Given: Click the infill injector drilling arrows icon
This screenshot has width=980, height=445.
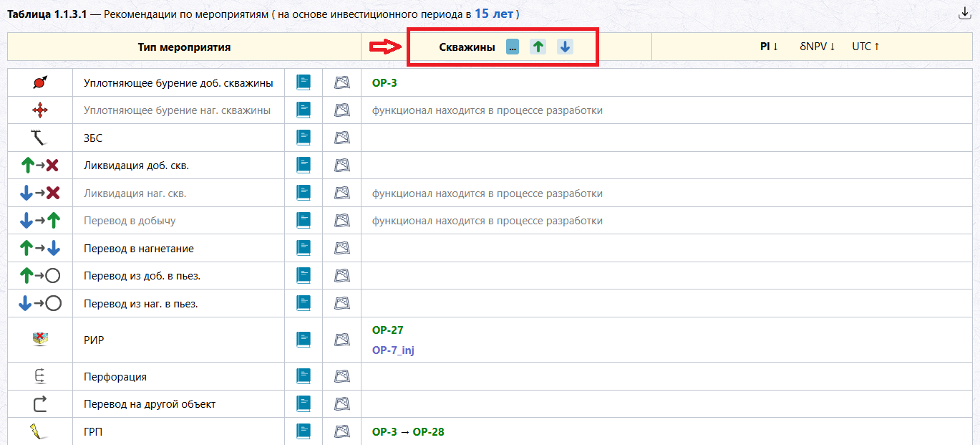Looking at the screenshot, I should point(40,110).
